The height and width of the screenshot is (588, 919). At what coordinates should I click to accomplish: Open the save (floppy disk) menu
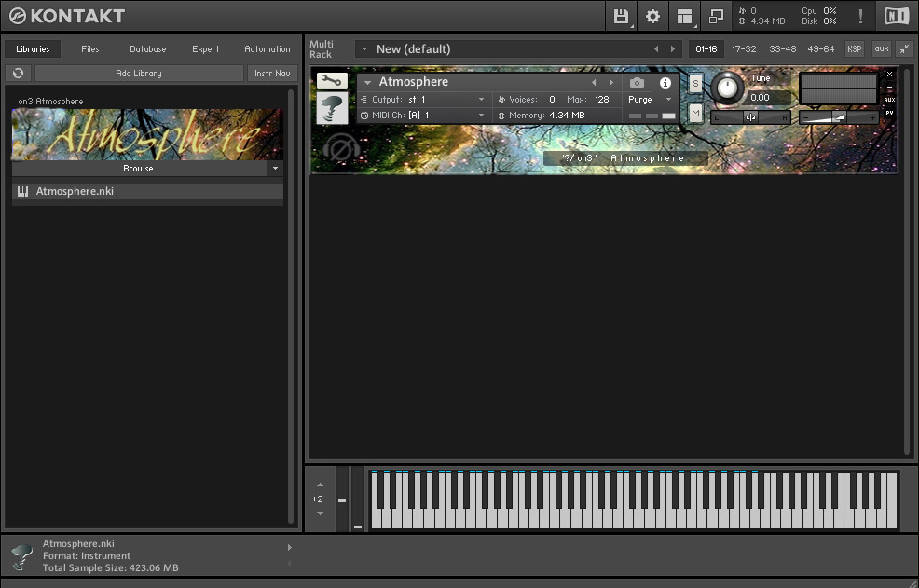click(x=621, y=16)
